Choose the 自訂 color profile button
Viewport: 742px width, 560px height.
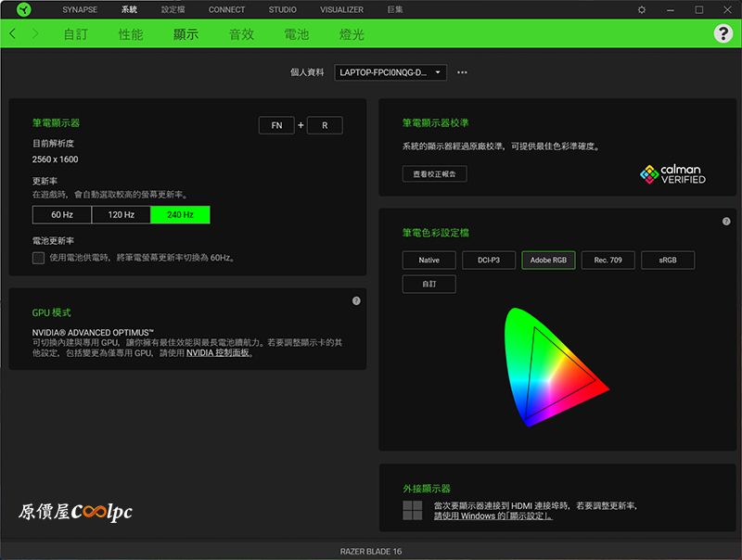[429, 284]
